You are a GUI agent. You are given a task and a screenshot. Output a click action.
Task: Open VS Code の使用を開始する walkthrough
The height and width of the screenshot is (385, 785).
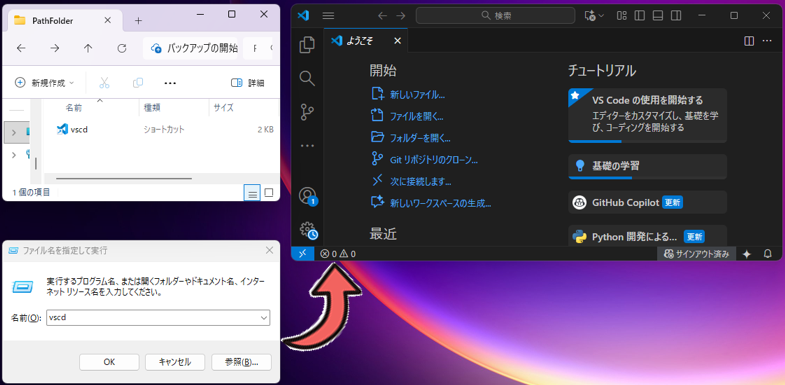point(647,115)
